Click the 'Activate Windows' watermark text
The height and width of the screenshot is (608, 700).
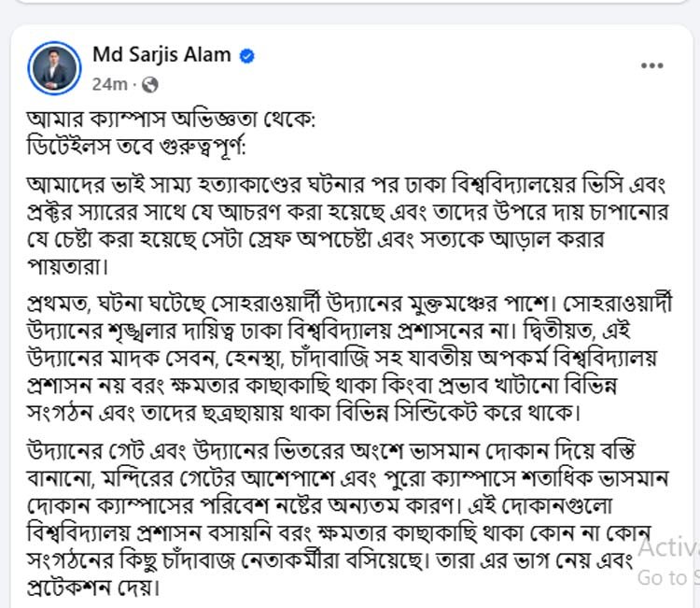(669, 547)
